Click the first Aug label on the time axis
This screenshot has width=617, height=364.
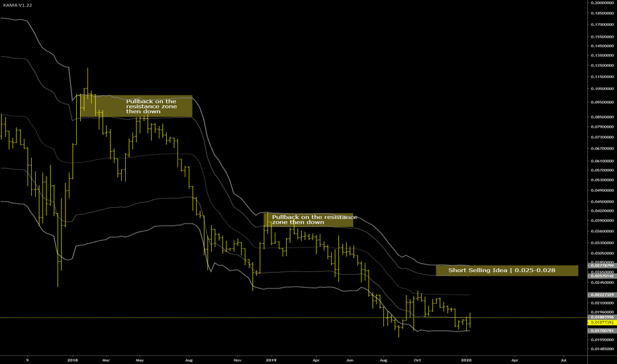coord(189,360)
